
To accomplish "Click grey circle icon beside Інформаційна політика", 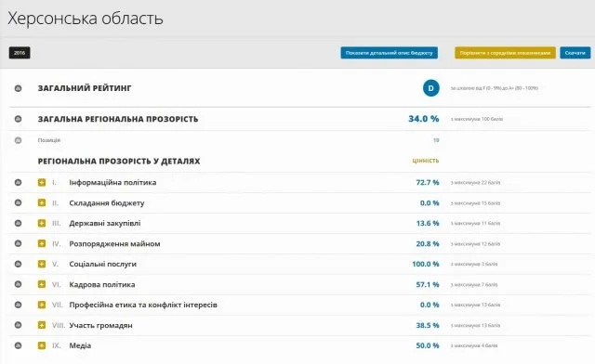I will click(x=18, y=182).
